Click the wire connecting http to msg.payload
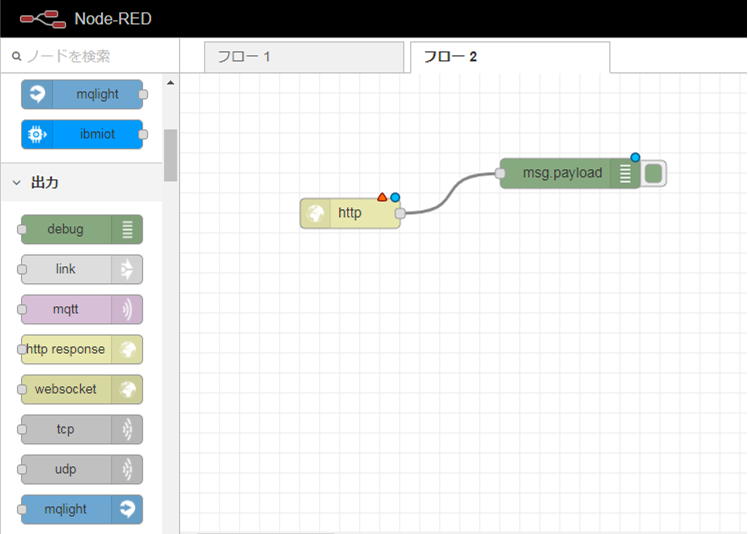This screenshot has height=534, width=748. tap(451, 192)
